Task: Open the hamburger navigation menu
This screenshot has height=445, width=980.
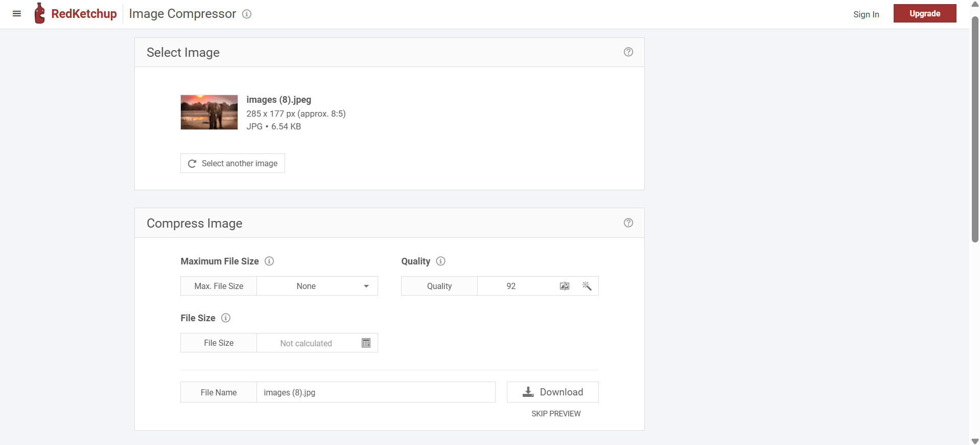Action: point(17,14)
